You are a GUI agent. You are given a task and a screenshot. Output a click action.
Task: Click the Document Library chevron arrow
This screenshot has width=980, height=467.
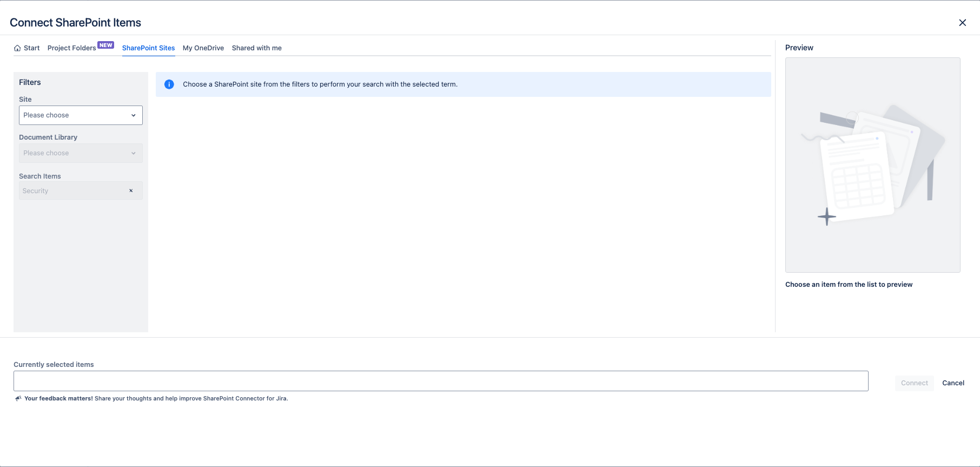(x=134, y=153)
